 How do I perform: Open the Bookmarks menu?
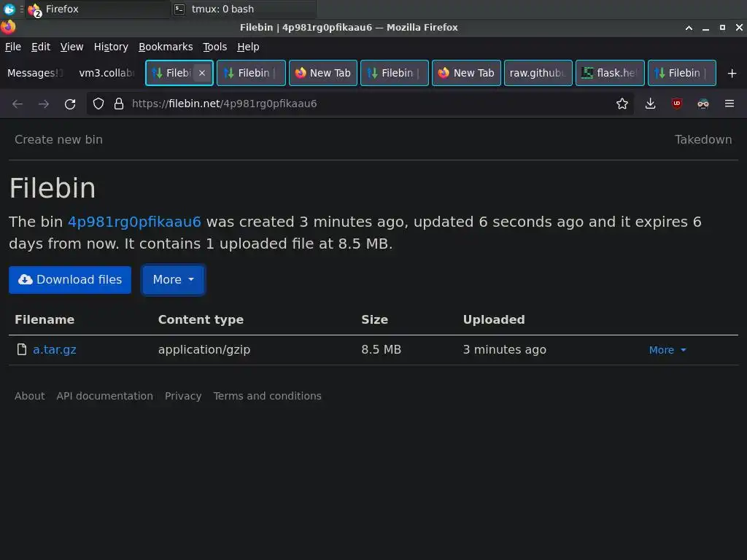(166, 47)
